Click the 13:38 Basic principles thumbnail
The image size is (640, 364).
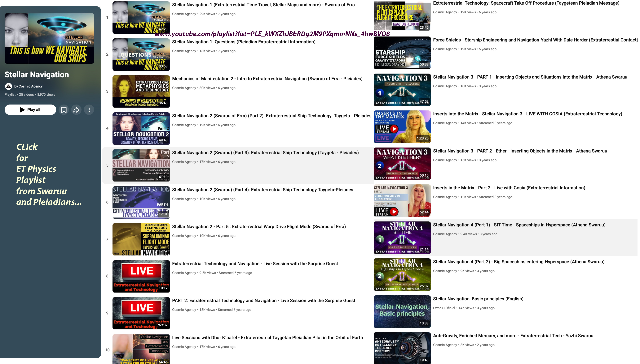(402, 311)
